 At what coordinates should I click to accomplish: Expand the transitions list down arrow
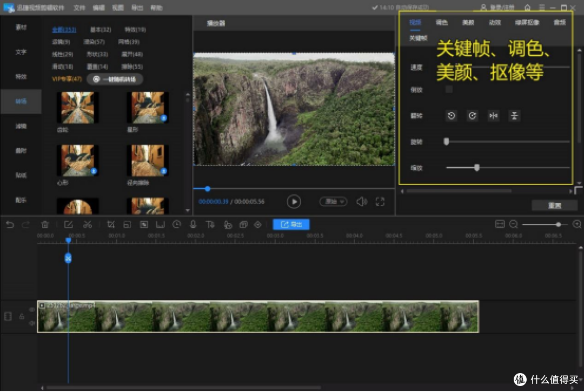[187, 211]
